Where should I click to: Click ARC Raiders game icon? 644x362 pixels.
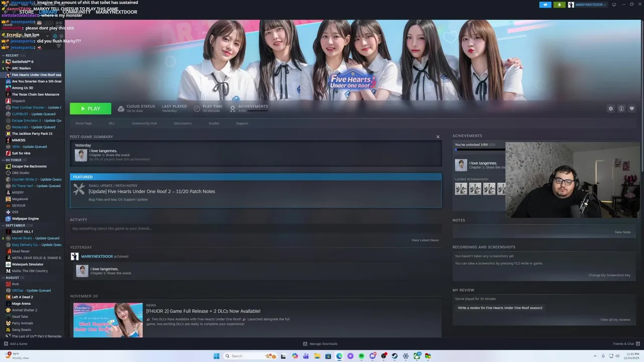[8, 68]
